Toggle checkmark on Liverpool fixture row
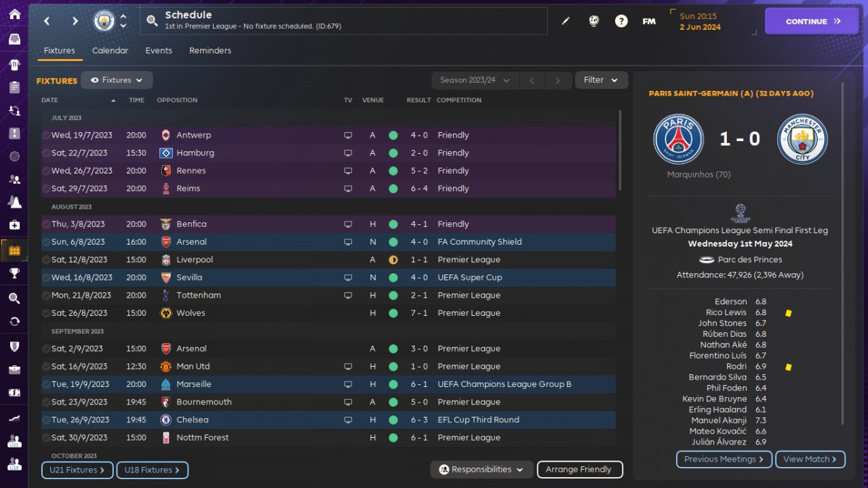The height and width of the screenshot is (488, 868). tap(46, 260)
